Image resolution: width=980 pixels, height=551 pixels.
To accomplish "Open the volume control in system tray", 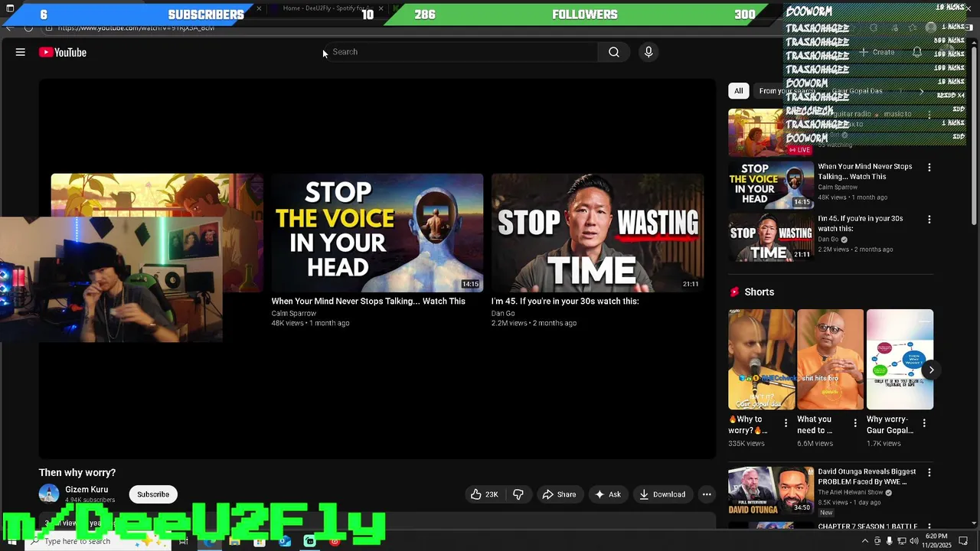I will pos(914,541).
